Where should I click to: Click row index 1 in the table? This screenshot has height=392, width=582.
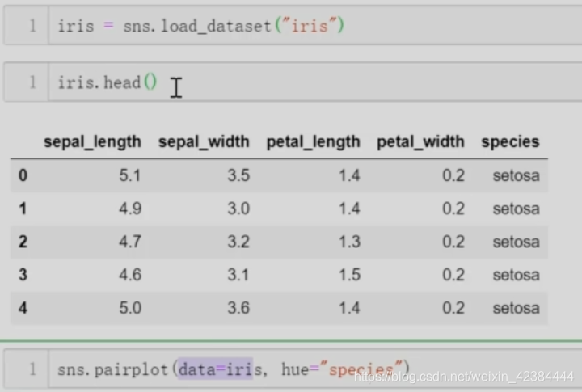click(x=23, y=209)
